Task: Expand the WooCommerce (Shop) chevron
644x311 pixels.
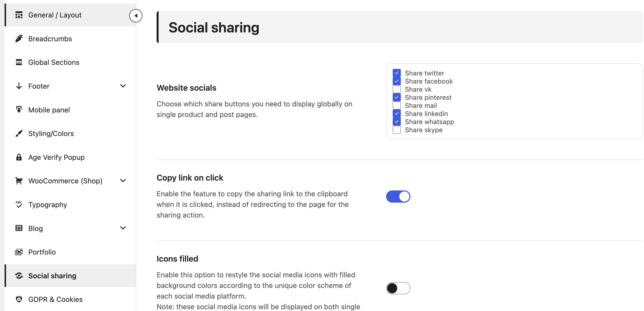Action: coord(123,181)
